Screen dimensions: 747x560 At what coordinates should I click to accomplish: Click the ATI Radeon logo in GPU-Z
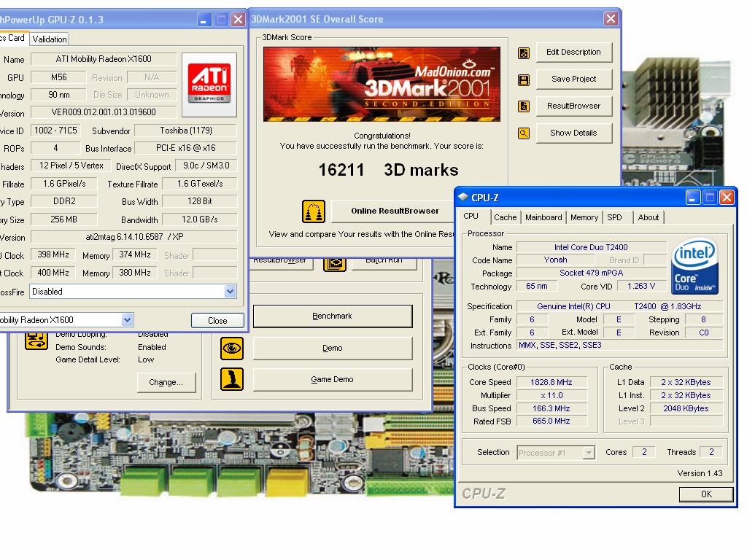209,85
